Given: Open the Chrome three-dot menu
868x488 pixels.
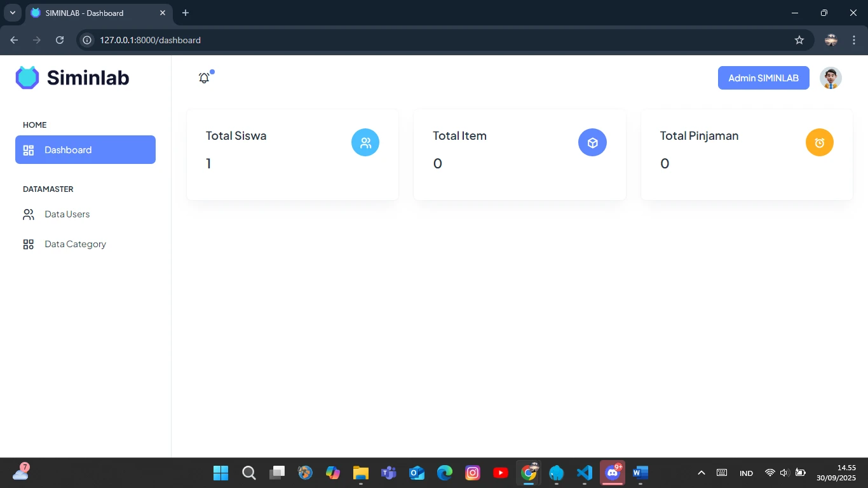Looking at the screenshot, I should [x=854, y=40].
